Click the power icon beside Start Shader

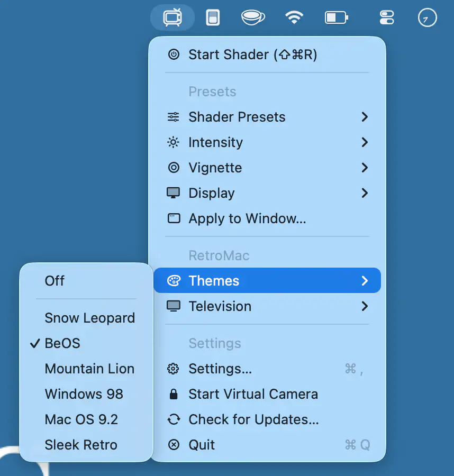(174, 54)
